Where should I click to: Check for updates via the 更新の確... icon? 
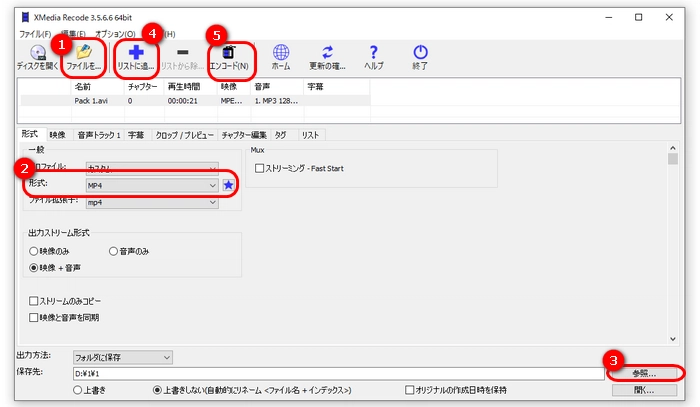tap(326, 55)
